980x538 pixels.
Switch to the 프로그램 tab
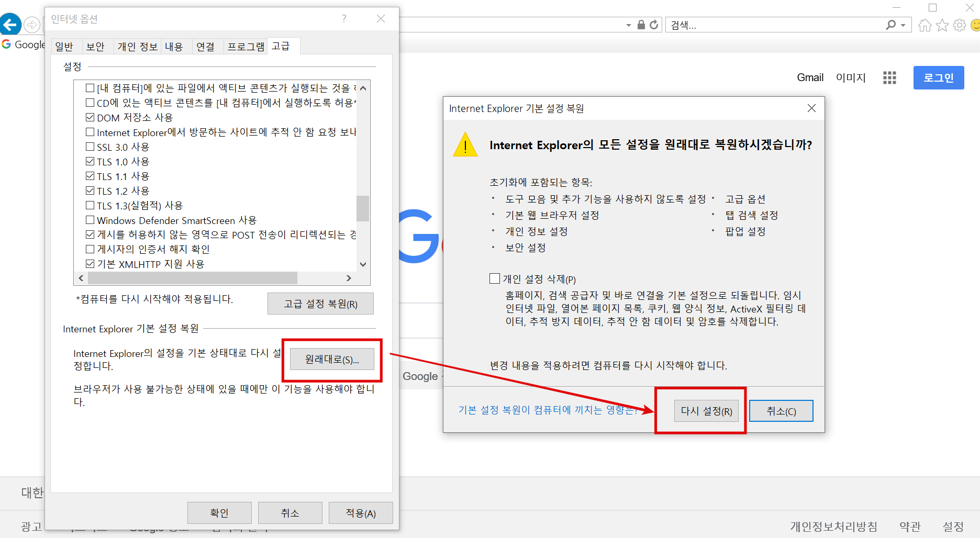point(246,47)
